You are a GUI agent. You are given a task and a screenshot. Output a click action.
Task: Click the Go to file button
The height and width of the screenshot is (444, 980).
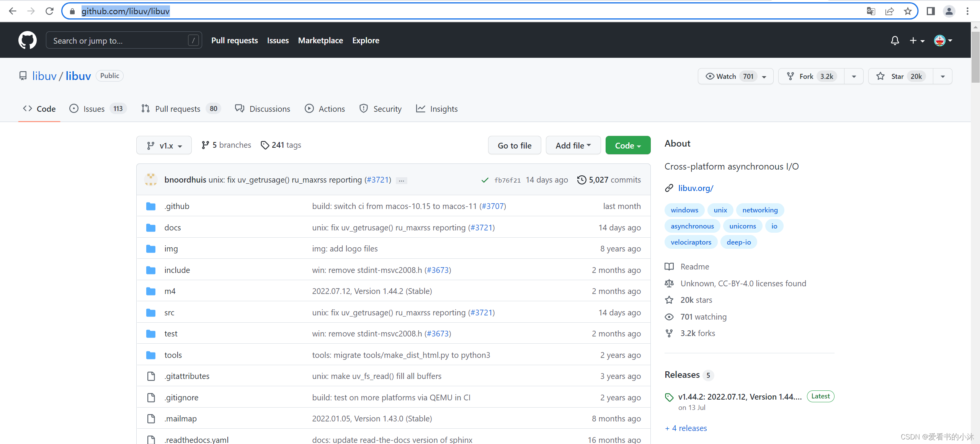pos(514,145)
